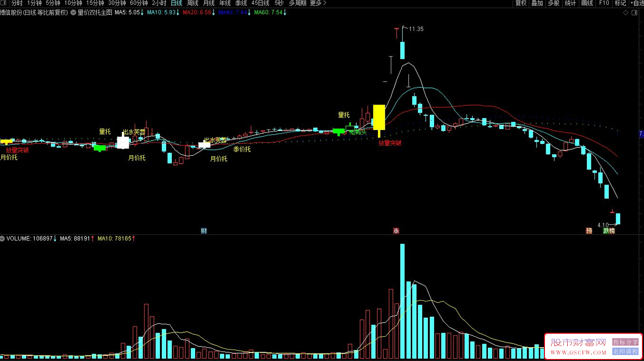Switch to the 60分钟 chart period

[139, 3]
